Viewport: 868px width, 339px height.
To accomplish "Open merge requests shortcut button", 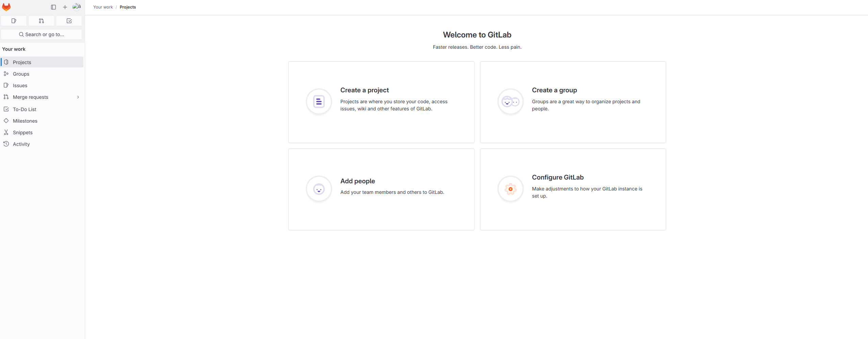I will pos(42,21).
